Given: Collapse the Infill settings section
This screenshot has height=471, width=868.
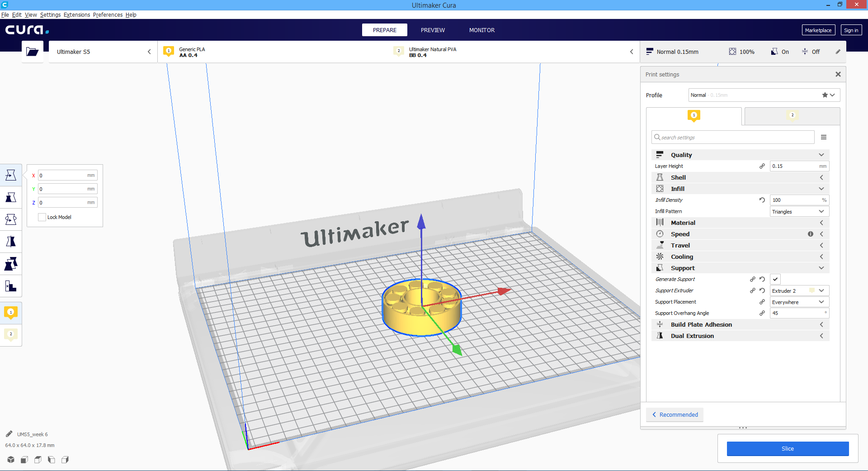Looking at the screenshot, I should pos(741,189).
